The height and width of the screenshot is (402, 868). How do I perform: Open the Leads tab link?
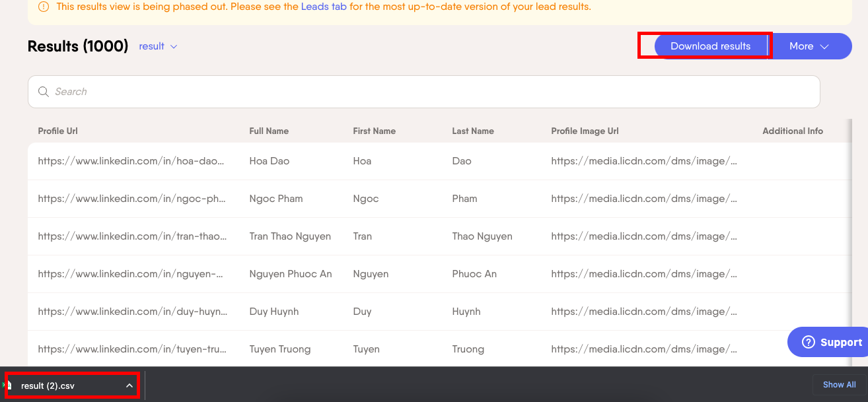pyautogui.click(x=324, y=7)
